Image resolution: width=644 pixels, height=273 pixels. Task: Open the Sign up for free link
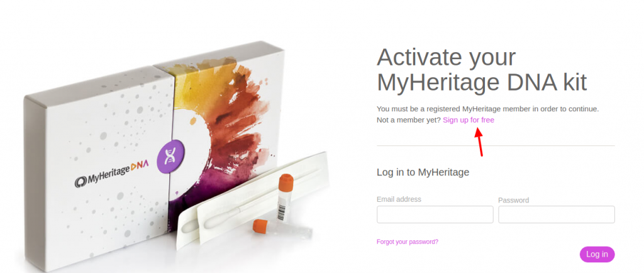[x=468, y=120]
